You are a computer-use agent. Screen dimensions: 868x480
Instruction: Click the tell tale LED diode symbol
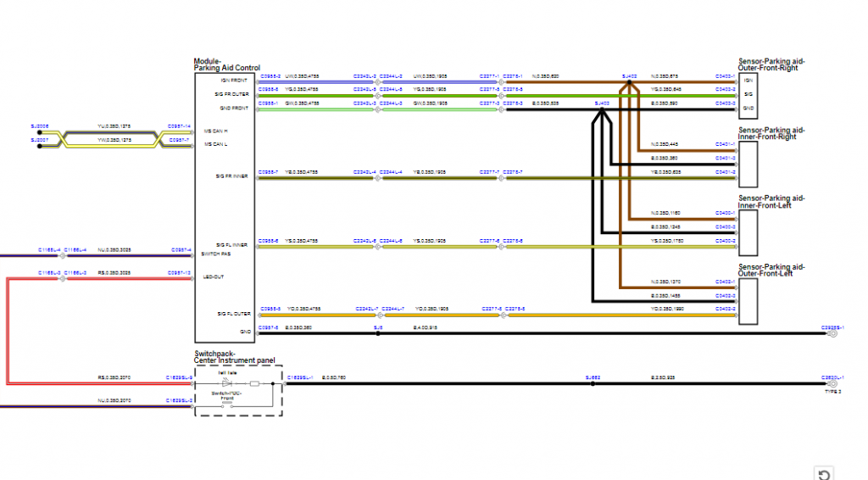[225, 383]
